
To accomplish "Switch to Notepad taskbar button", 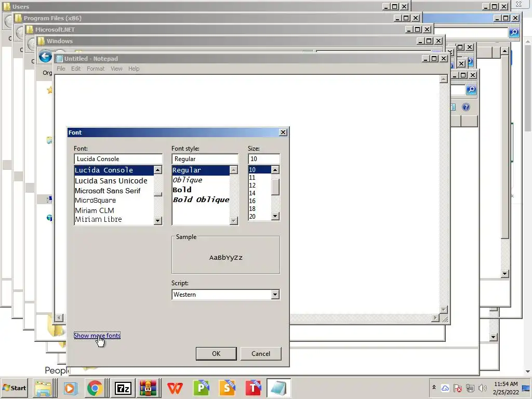I will pos(278,388).
